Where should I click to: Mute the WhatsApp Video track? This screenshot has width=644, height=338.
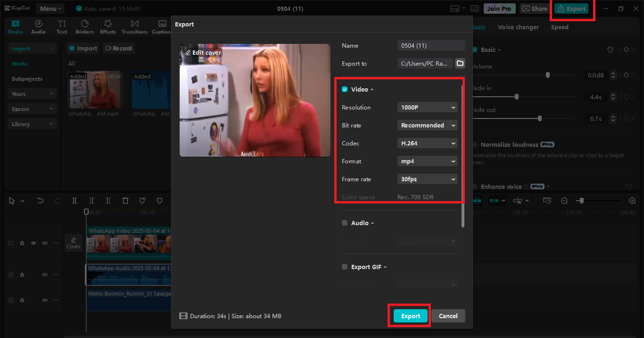(x=45, y=243)
